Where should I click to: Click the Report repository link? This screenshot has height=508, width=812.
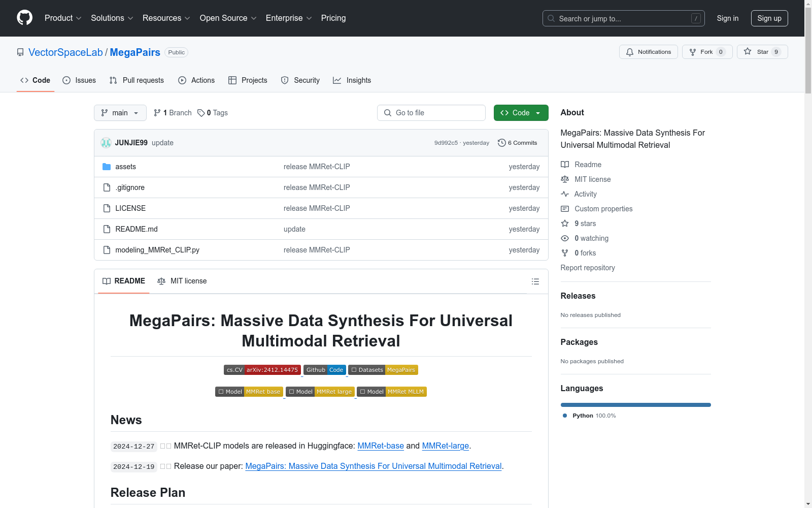pos(588,268)
